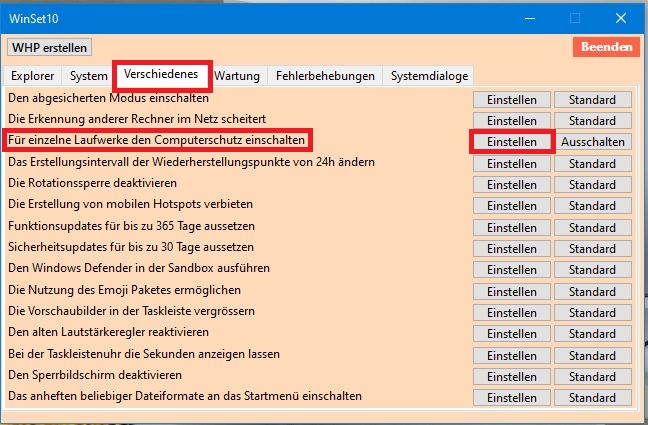Viewport: 648px width, 425px height.
Task: Click Einstellen for Erkennung anderer Rechner
Action: click(x=512, y=121)
